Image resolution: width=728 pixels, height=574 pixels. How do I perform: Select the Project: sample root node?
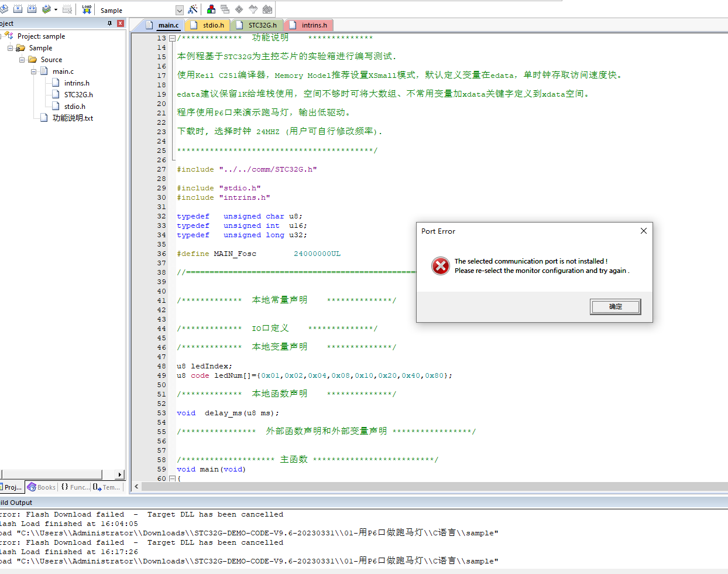click(x=41, y=36)
